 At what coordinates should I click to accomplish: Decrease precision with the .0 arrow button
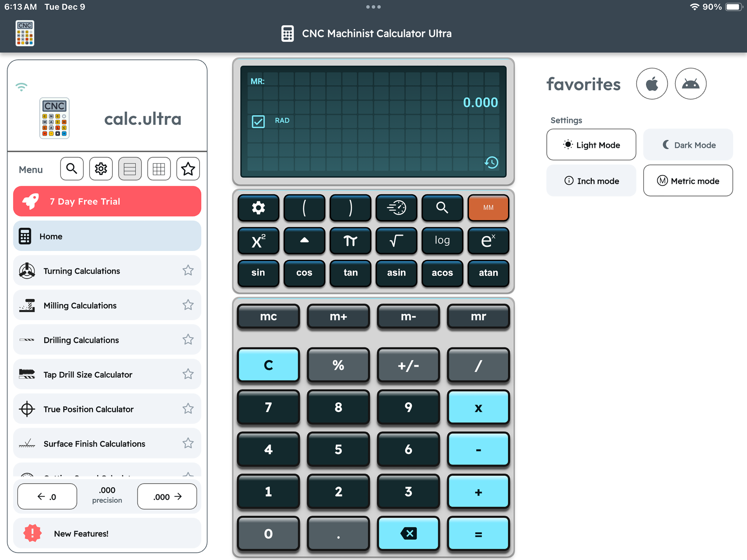(x=47, y=496)
